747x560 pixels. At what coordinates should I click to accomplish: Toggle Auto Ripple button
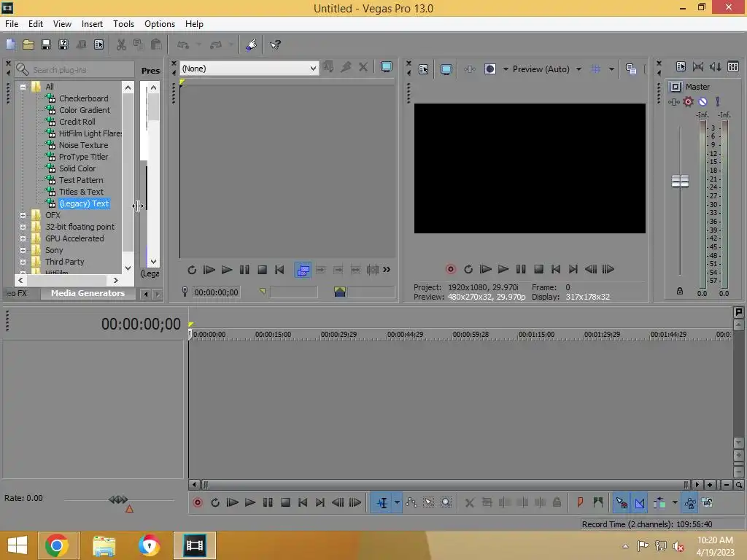click(x=659, y=502)
